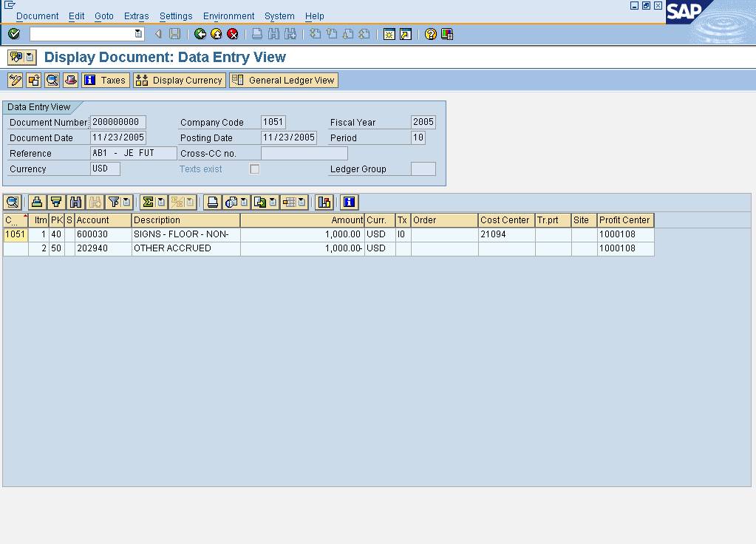This screenshot has width=756, height=544.
Task: Click the Document Header hat icon
Action: [70, 80]
